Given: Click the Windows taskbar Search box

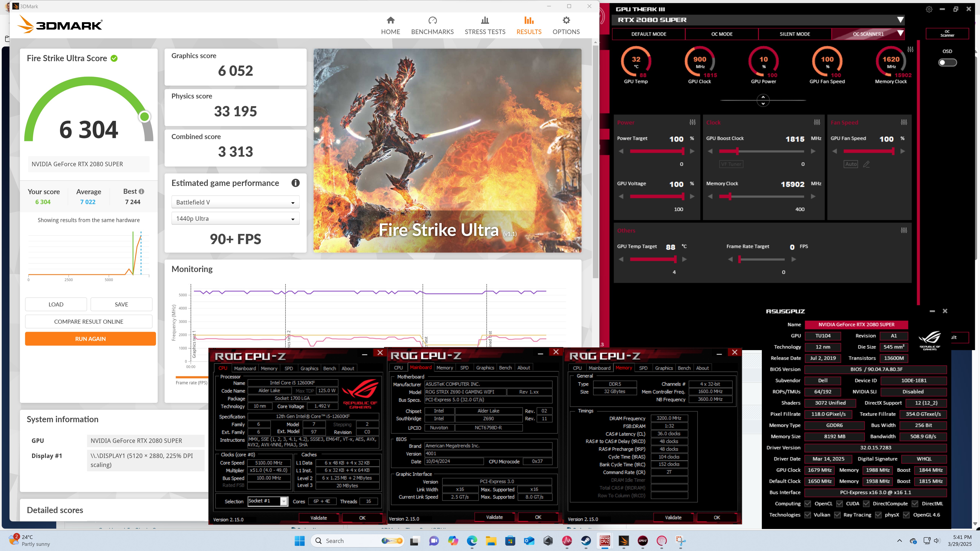Looking at the screenshot, I should pyautogui.click(x=357, y=541).
